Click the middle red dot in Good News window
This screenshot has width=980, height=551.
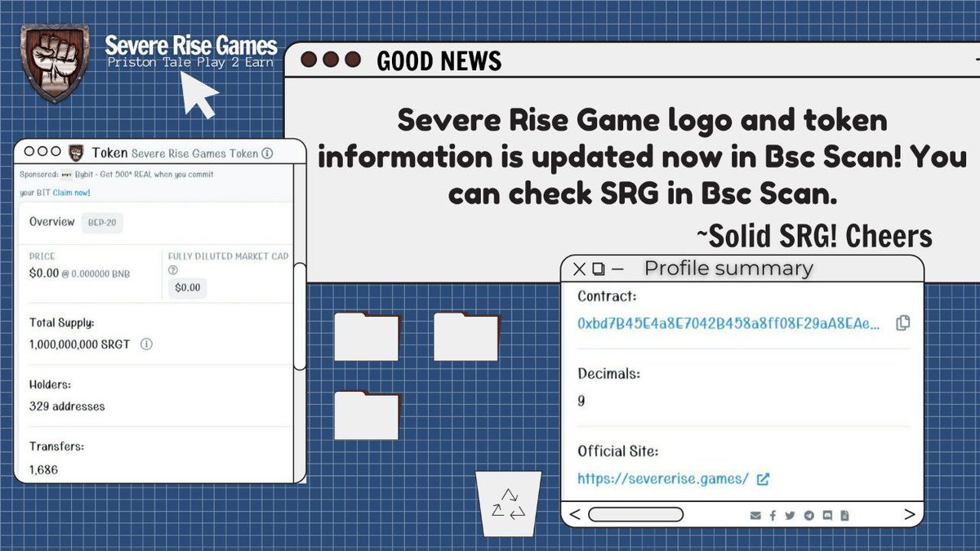[331, 60]
